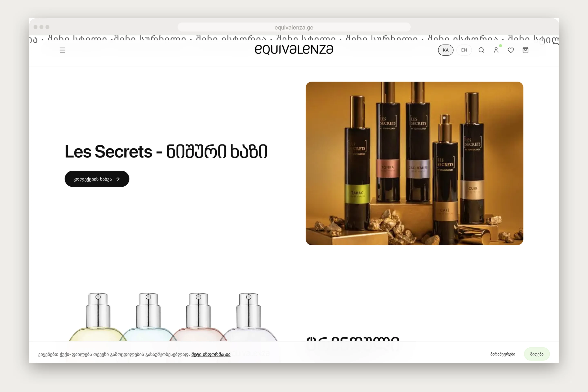Open cookie settings text button
Screen dimensions: 588x392
(x=503, y=354)
